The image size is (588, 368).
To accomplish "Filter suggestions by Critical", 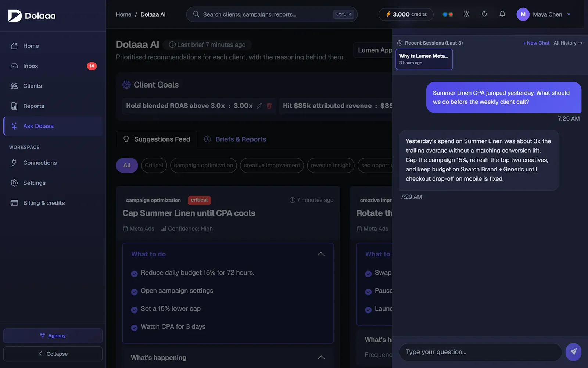I will 154,165.
